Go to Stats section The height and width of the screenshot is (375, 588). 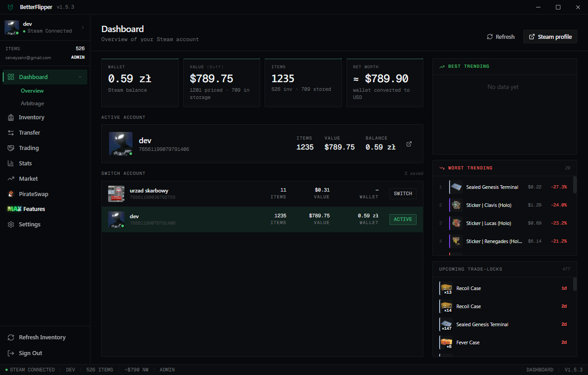pyautogui.click(x=45, y=164)
